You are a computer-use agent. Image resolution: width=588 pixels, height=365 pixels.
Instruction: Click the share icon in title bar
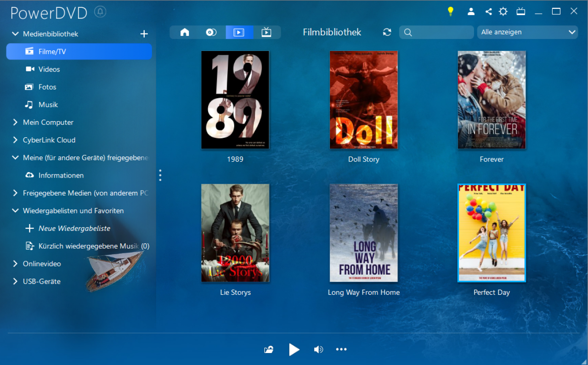(488, 11)
